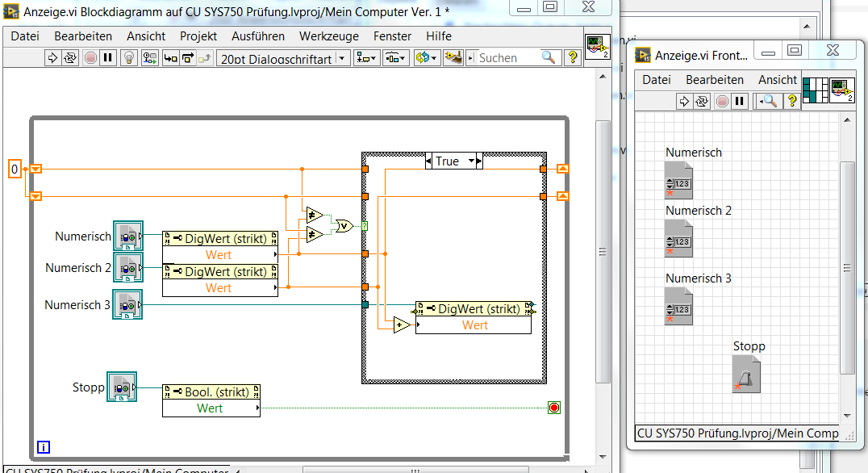
Task: Toggle Retain Wire Values button
Action: (150, 57)
